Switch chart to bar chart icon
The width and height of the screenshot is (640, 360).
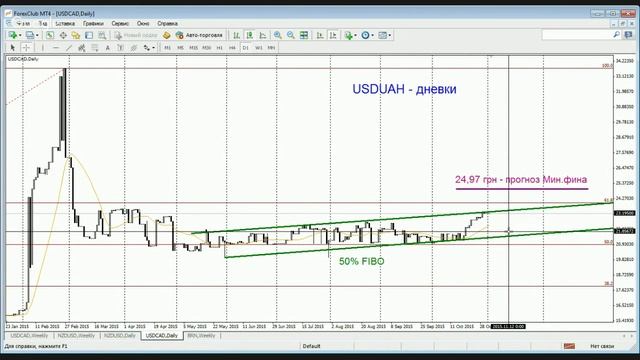pyautogui.click(x=236, y=36)
